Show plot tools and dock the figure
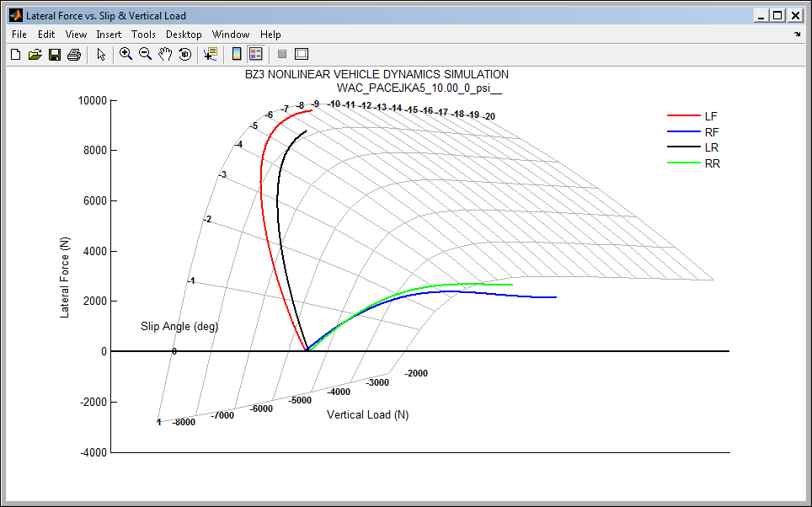The height and width of the screenshot is (507, 812). (x=302, y=54)
